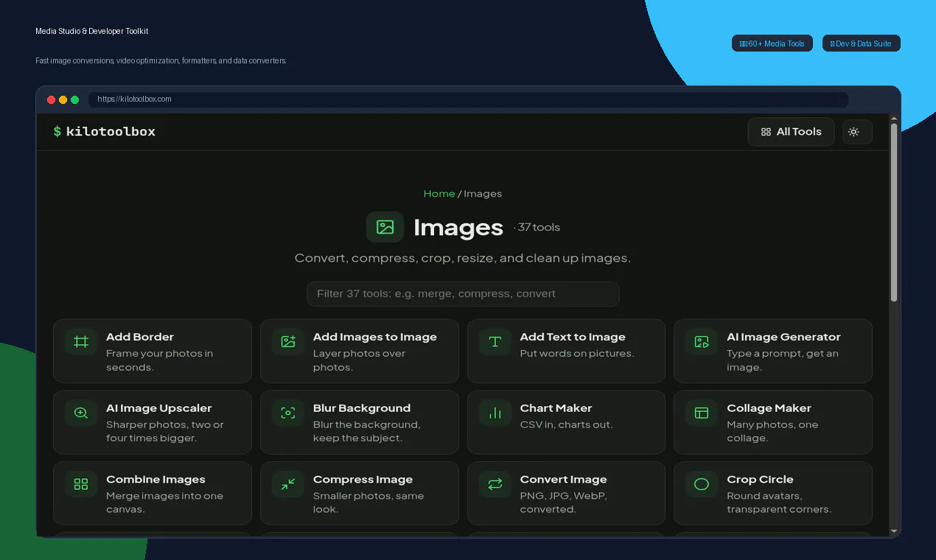Click the Crop Circle oval icon
The image size is (936, 560).
[702, 484]
